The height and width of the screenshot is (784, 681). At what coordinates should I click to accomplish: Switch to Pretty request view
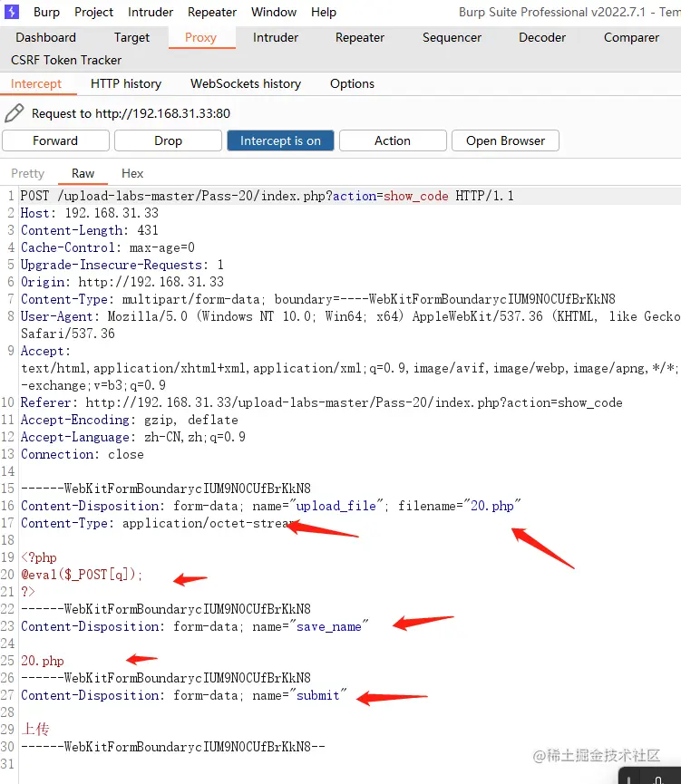tap(27, 173)
